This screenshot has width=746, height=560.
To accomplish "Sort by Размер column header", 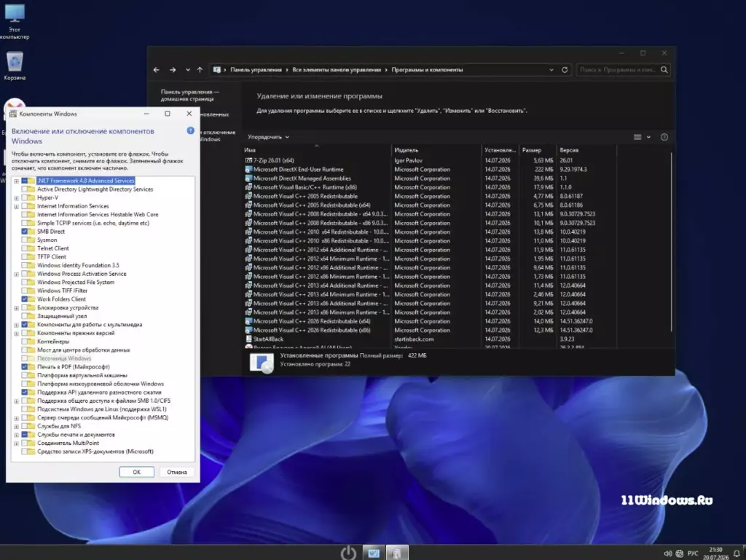I will click(x=538, y=150).
